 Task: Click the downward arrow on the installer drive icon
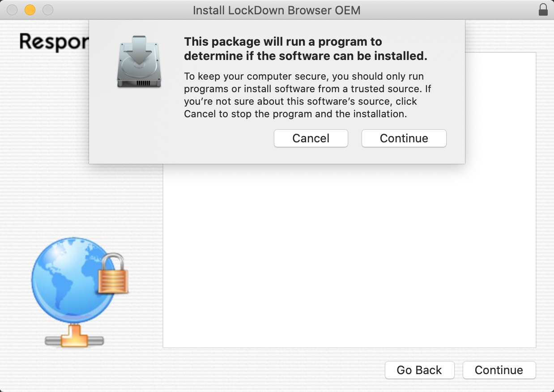tap(139, 48)
